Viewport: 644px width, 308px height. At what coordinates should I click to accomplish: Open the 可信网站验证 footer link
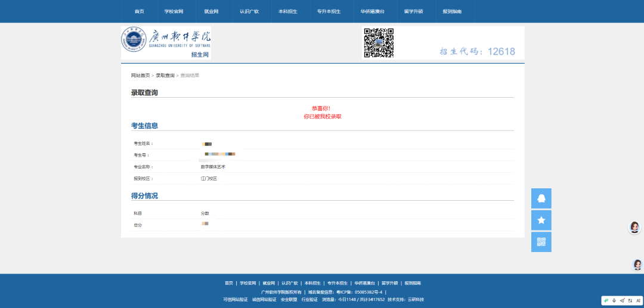pyautogui.click(x=236, y=300)
